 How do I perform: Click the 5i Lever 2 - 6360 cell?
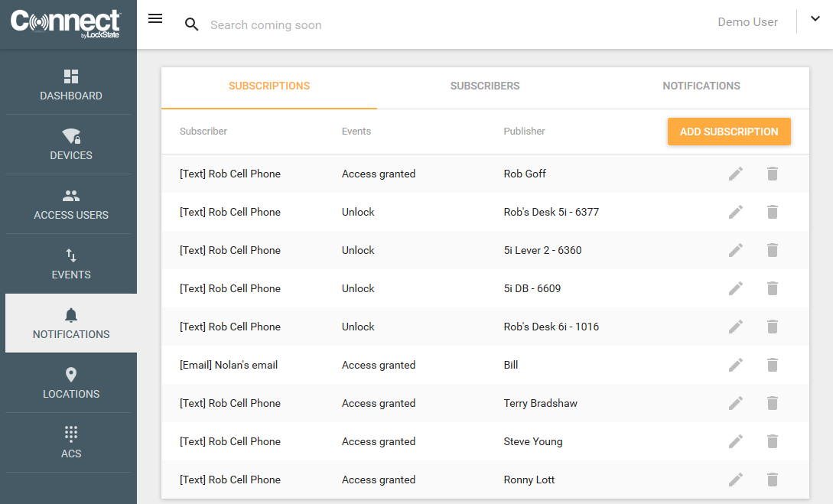click(x=542, y=250)
